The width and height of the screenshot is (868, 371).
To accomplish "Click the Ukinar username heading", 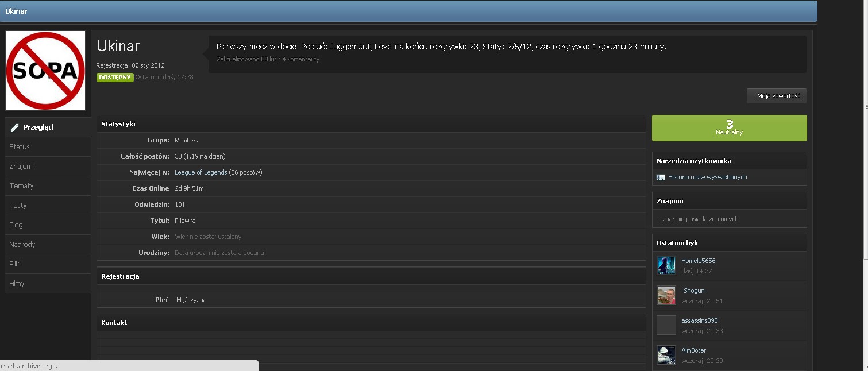I will (x=118, y=47).
